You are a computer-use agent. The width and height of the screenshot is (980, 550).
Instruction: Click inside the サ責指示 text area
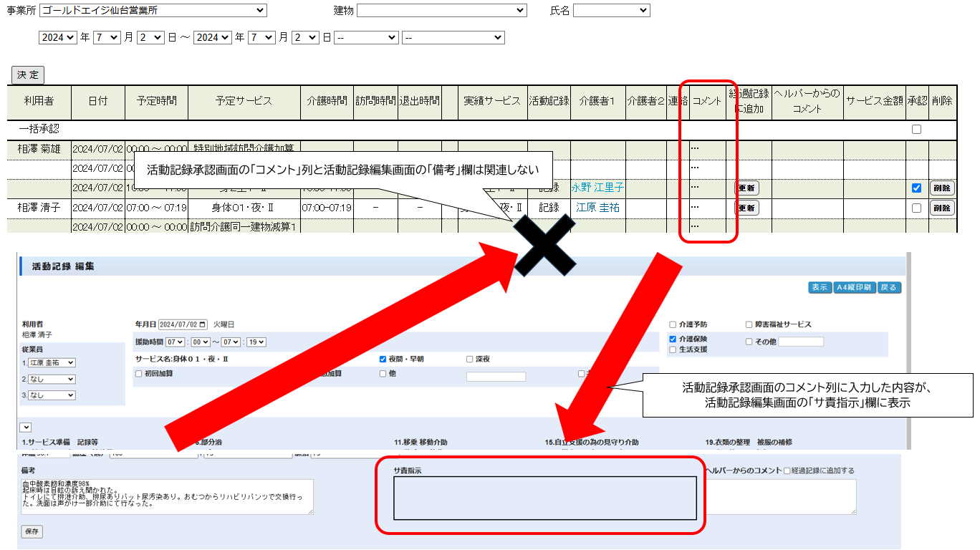pyautogui.click(x=544, y=498)
